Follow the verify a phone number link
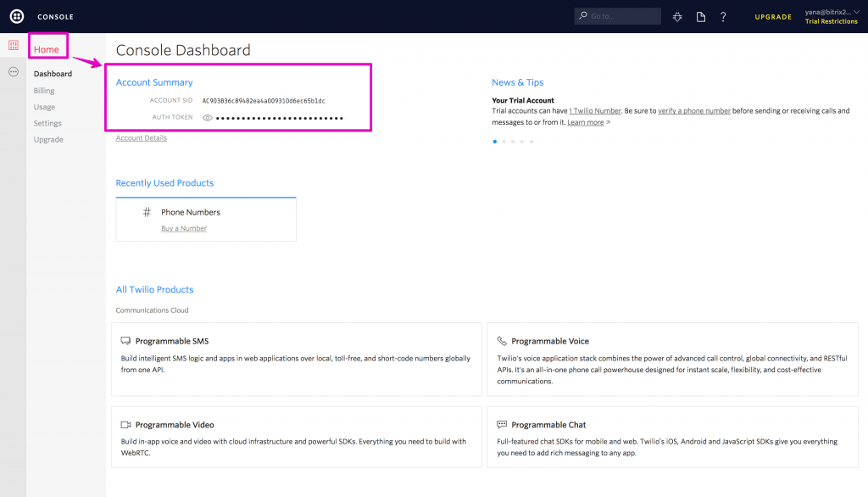This screenshot has width=868, height=497. pos(694,111)
